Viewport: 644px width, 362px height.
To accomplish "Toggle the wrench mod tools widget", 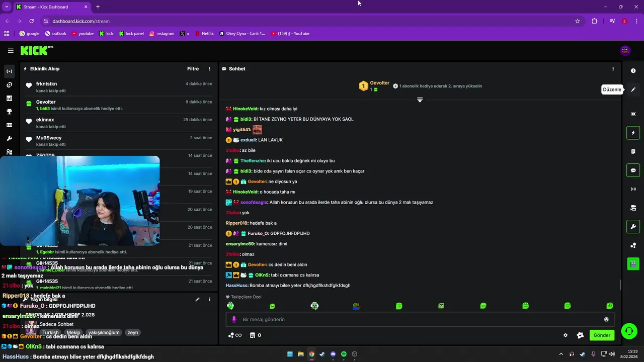I will pos(633,227).
